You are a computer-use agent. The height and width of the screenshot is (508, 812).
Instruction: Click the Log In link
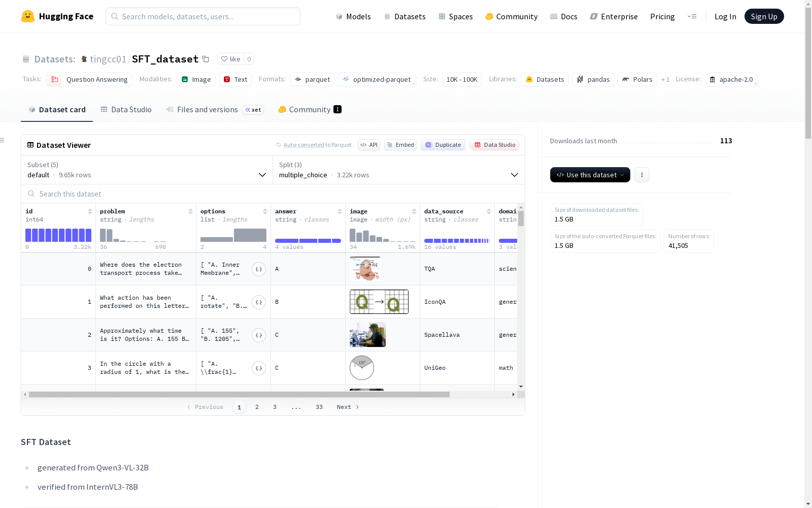tap(725, 16)
